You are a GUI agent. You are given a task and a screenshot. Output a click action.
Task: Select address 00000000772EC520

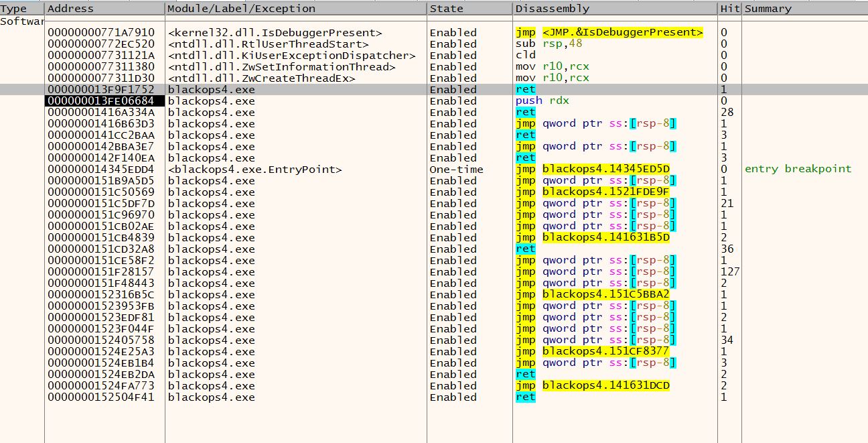pyautogui.click(x=101, y=44)
